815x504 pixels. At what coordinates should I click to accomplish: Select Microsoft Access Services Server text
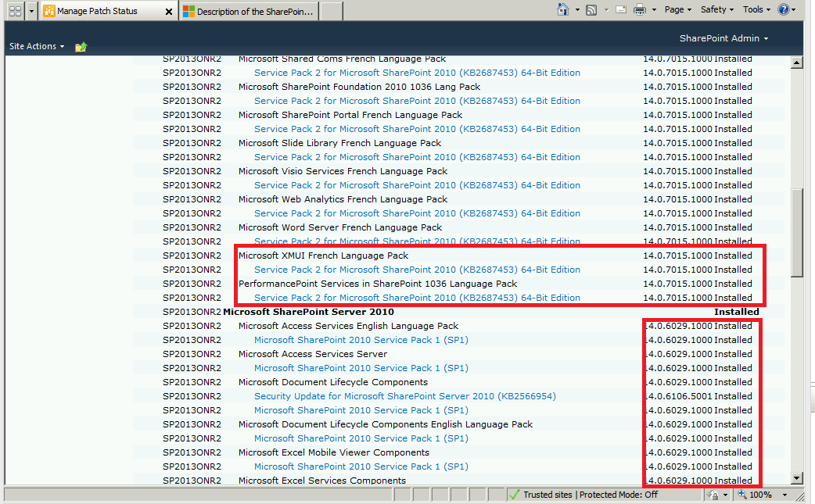point(313,354)
